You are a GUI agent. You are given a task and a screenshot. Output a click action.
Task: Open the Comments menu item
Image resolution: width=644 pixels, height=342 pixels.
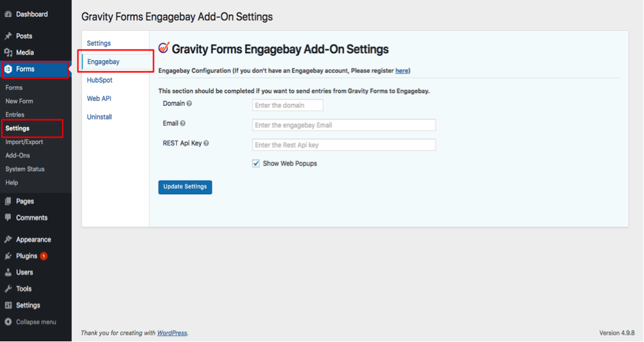(31, 218)
